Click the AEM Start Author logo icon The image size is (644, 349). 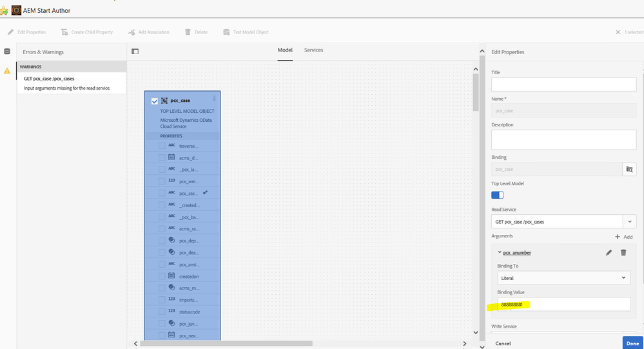pyautogui.click(x=16, y=10)
